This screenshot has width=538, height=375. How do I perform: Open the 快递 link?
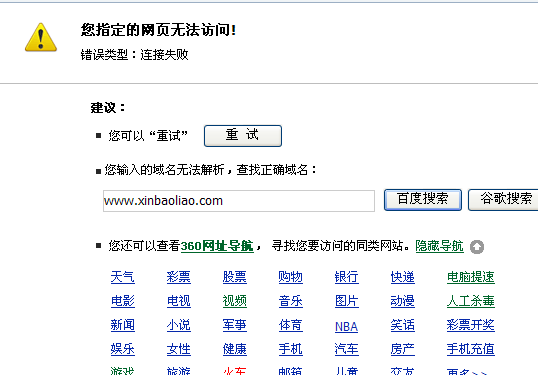402,277
